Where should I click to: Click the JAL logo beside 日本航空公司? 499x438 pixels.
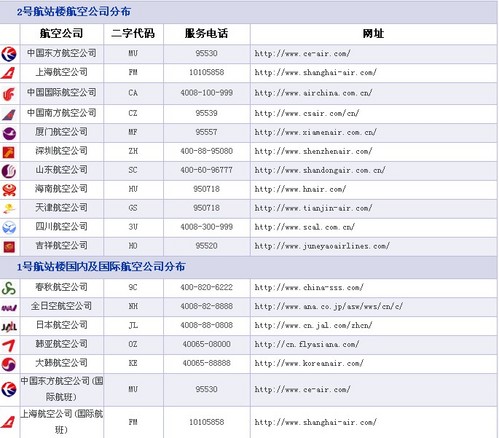[9, 326]
